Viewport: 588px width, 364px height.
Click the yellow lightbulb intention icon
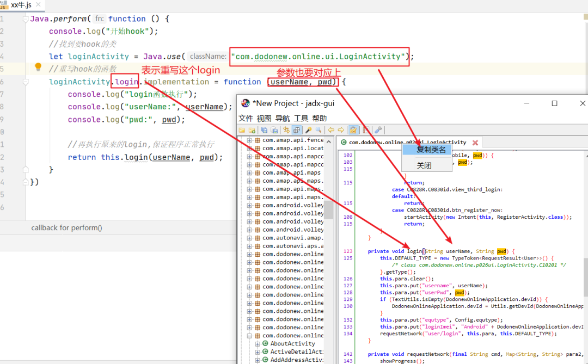pos(38,67)
